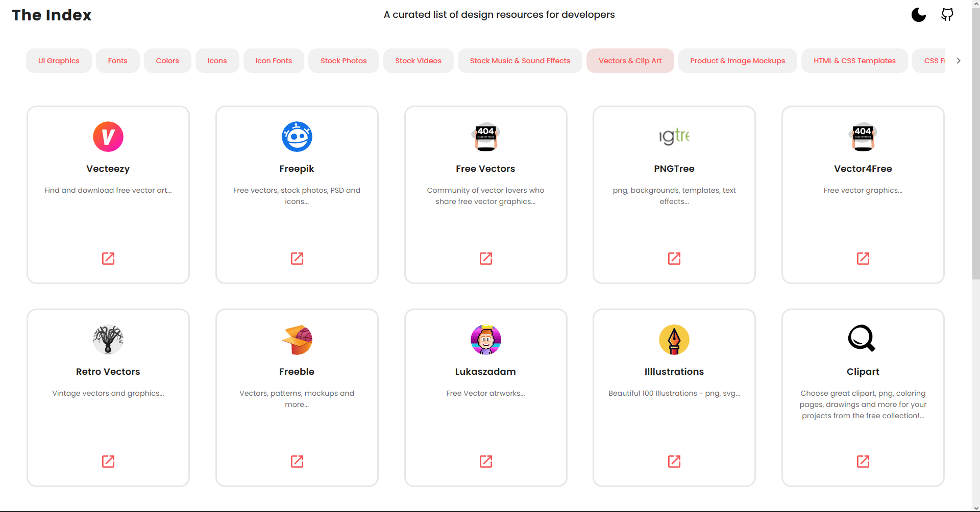Viewport: 980px width, 512px height.
Task: Switch to the Colors tab
Action: coord(167,61)
